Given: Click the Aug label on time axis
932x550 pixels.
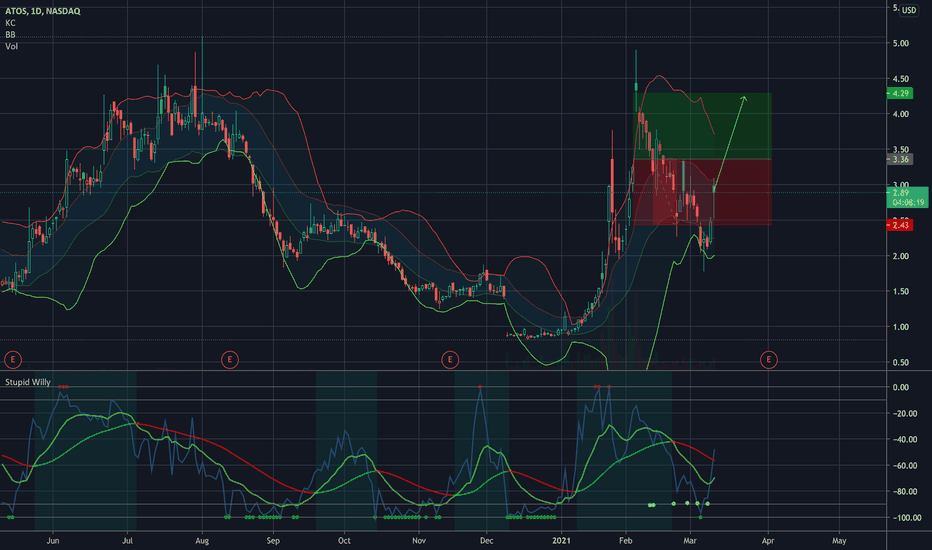Looking at the screenshot, I should (202, 540).
